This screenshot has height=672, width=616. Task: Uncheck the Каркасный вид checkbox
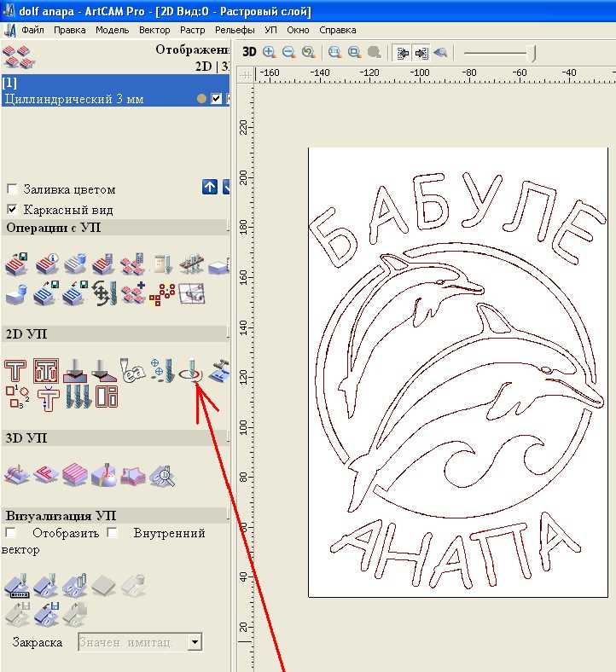point(12,210)
